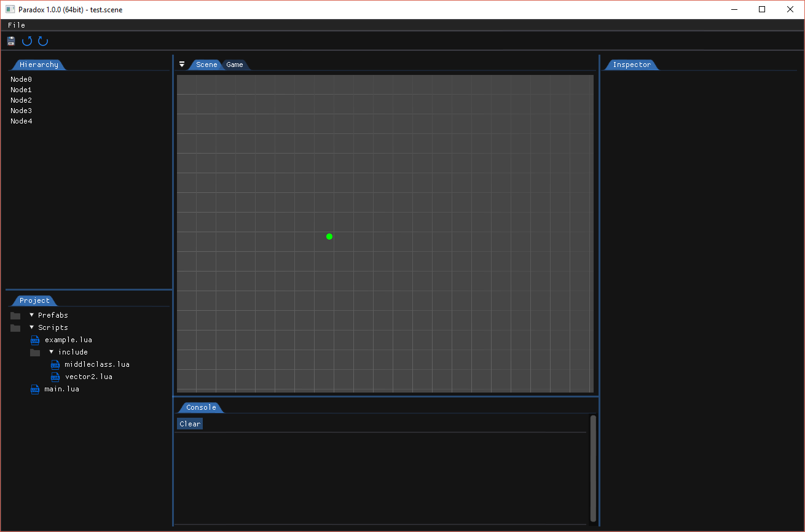The image size is (805, 532).
Task: Collapse the include folder arrow
Action: [x=52, y=351]
